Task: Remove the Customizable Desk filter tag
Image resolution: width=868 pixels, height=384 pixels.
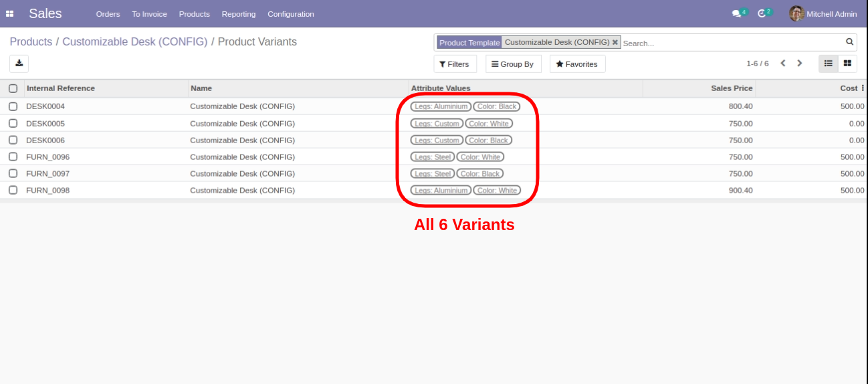Action: pyautogui.click(x=615, y=42)
